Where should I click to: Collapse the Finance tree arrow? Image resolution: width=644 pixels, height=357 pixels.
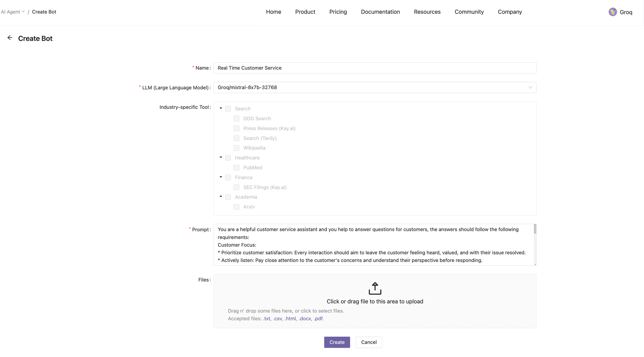(x=221, y=177)
